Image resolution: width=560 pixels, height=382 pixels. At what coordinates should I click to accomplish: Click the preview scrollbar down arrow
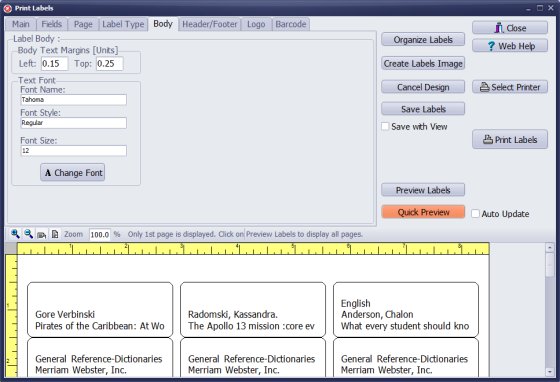pos(550,372)
